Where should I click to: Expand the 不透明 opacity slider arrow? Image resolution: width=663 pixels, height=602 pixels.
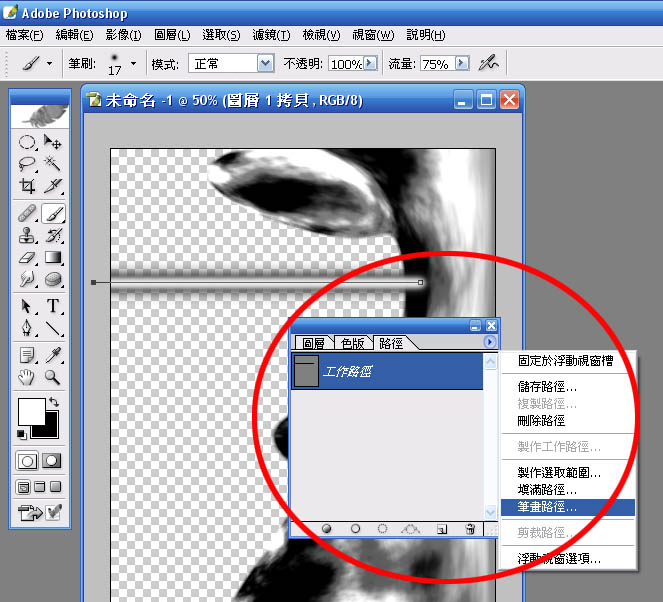[x=370, y=63]
